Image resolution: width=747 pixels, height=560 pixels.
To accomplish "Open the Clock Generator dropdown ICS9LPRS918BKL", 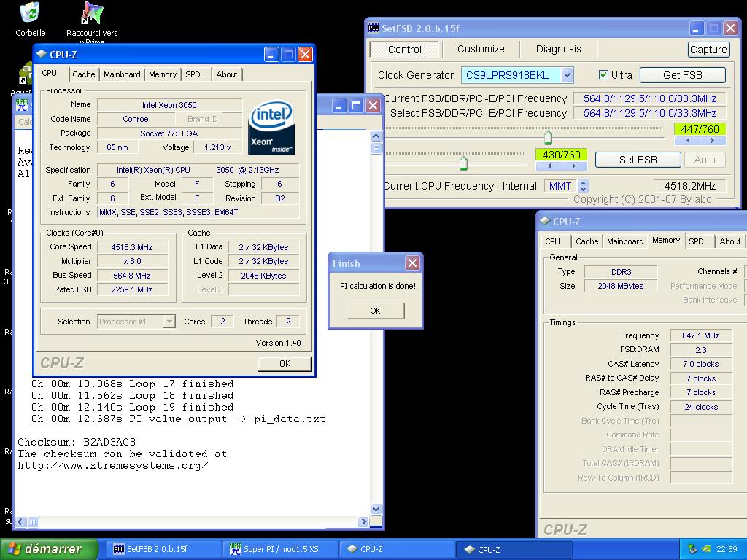I will (567, 75).
